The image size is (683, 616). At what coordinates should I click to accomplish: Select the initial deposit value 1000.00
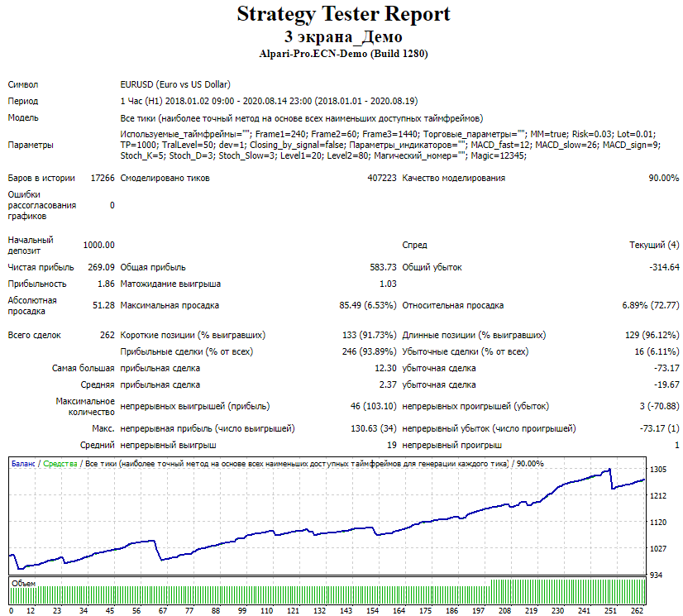(x=98, y=245)
